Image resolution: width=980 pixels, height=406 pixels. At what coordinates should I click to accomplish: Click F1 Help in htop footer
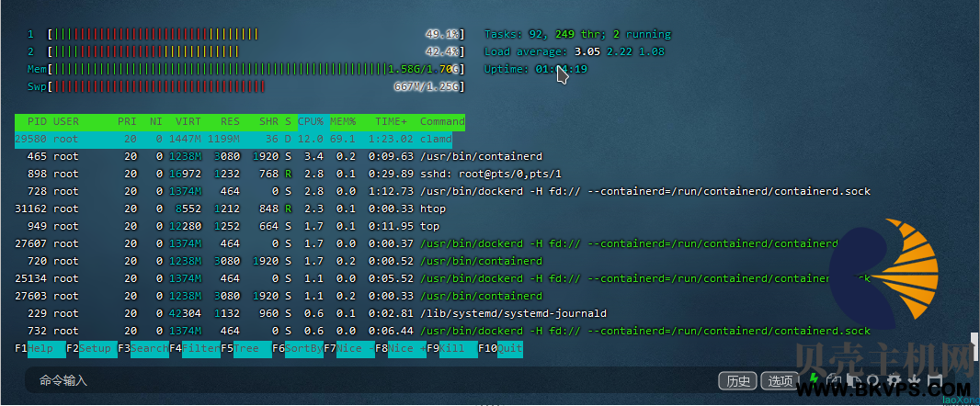click(x=40, y=349)
